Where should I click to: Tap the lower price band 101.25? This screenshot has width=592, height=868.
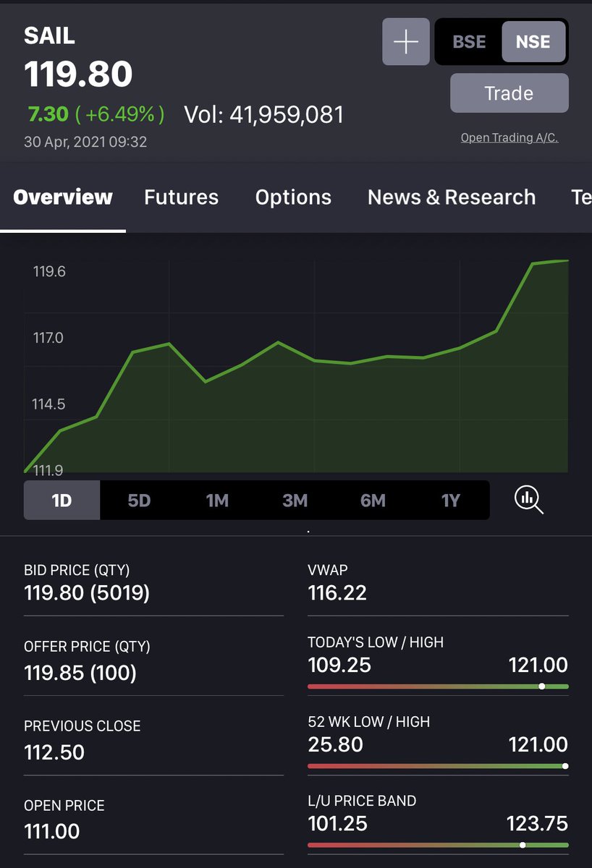pyautogui.click(x=337, y=823)
